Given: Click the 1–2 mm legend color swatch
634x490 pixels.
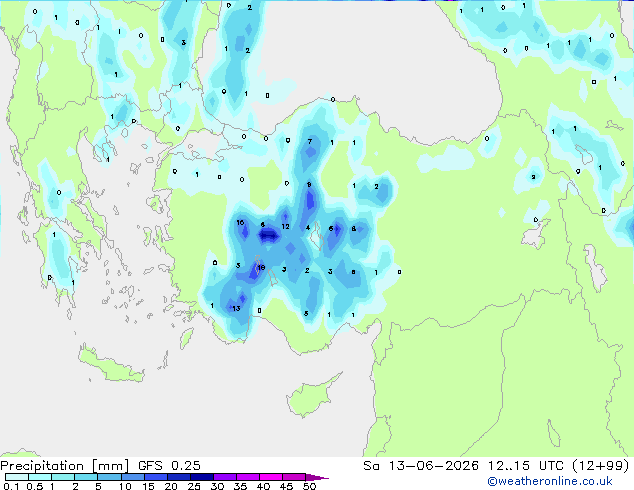Looking at the screenshot, I should click(63, 477).
